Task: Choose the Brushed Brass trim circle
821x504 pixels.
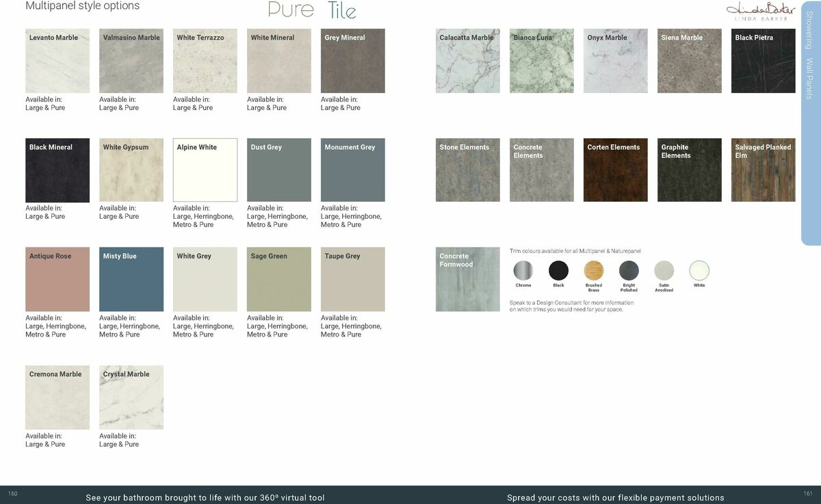Action: click(594, 271)
